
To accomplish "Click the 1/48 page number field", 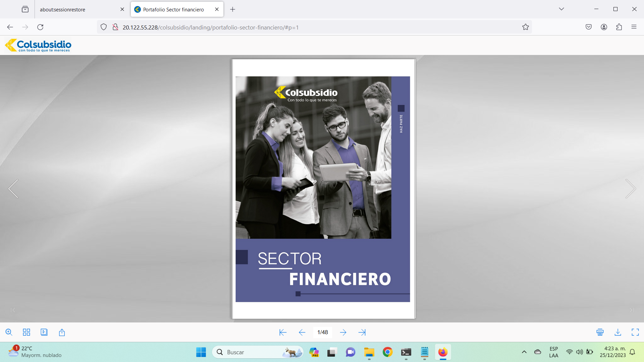I will [322, 332].
